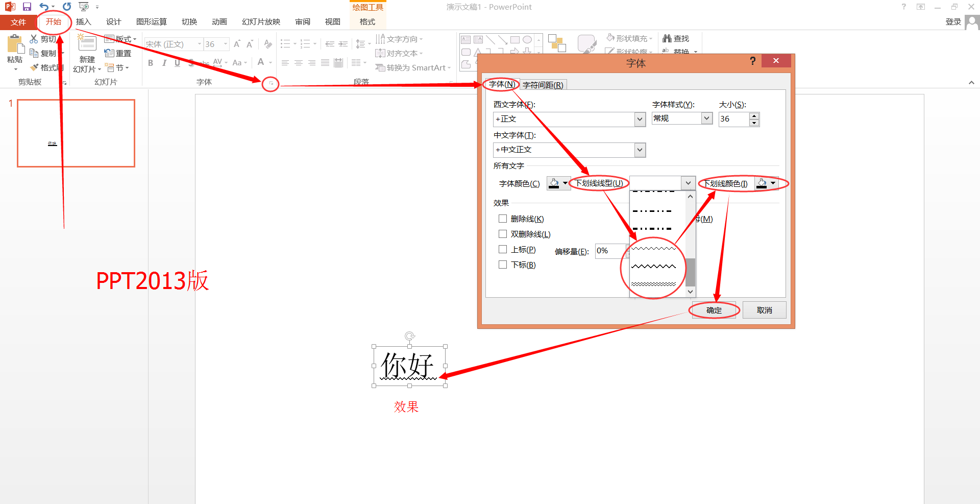Click the font dialog help question mark
The image size is (980, 504).
coord(752,61)
